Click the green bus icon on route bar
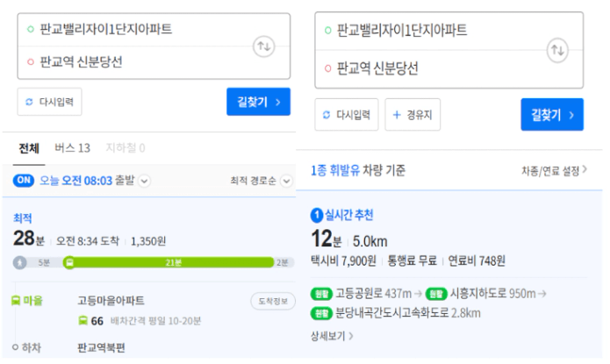 (69, 262)
